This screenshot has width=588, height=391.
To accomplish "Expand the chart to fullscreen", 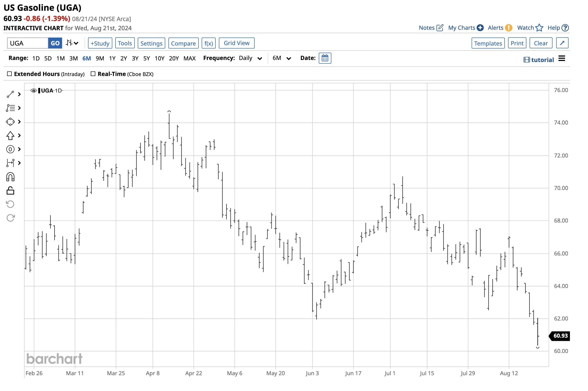I will [562, 43].
